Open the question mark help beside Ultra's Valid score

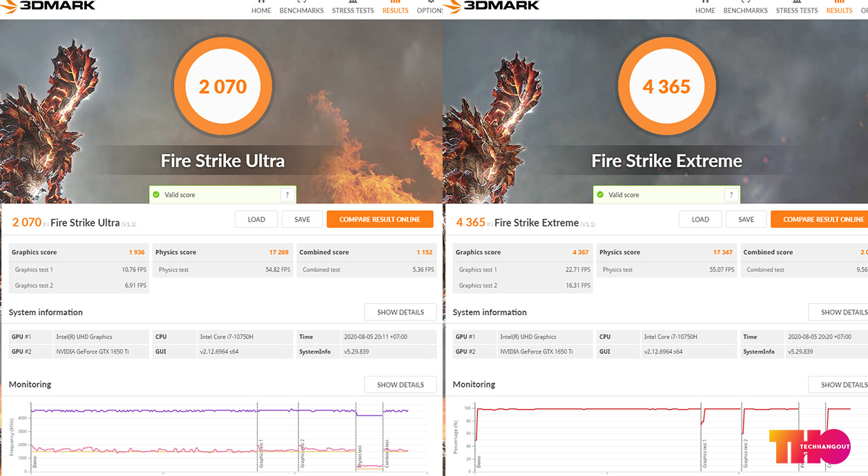tap(287, 195)
